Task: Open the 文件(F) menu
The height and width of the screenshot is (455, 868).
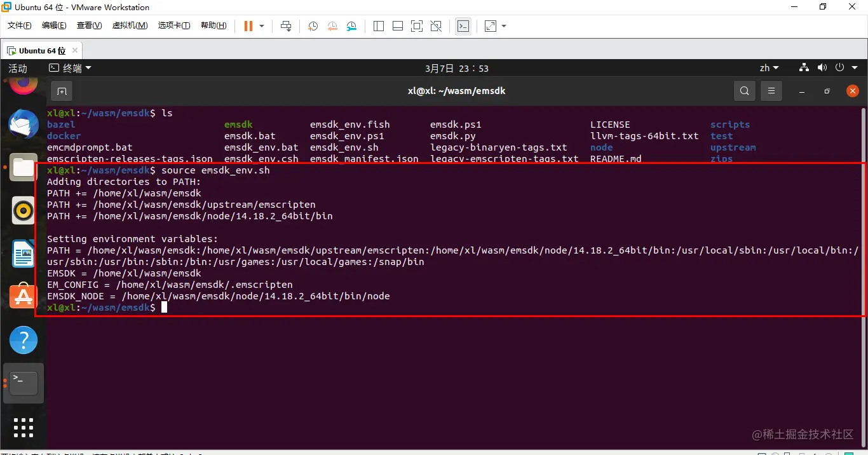Action: pos(19,25)
